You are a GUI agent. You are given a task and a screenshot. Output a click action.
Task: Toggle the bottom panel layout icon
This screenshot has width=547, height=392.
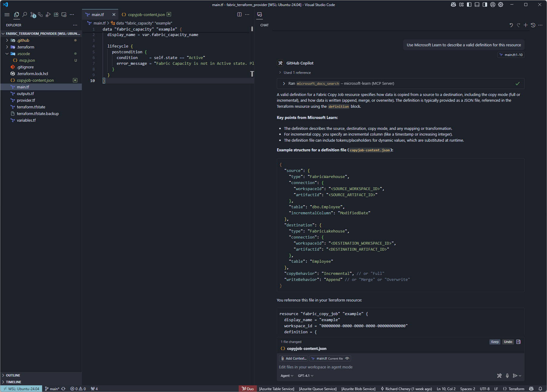(477, 5)
